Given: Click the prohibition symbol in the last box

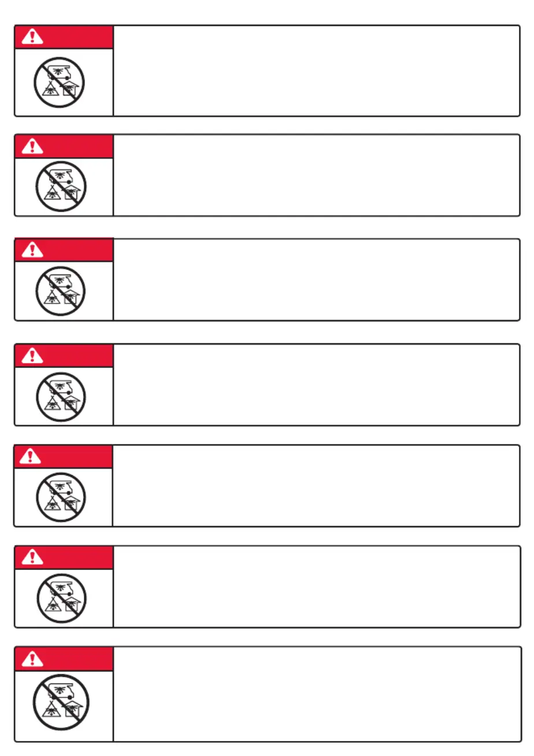Looking at the screenshot, I should click(61, 702).
